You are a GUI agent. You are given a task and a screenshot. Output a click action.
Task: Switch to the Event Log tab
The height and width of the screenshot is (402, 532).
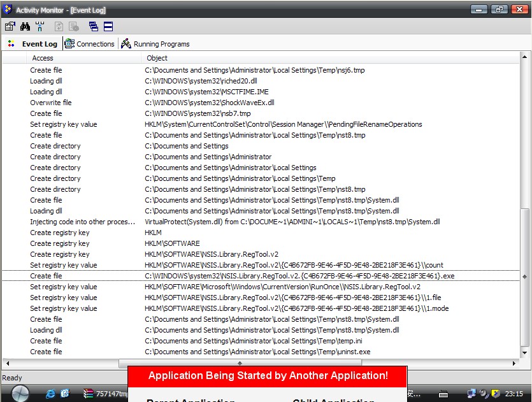(32, 44)
